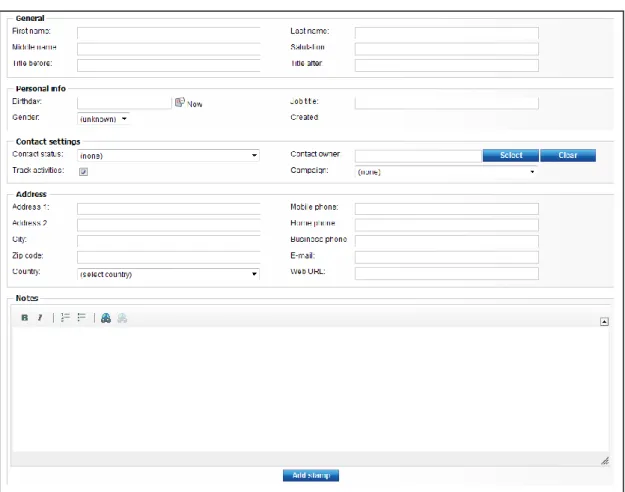Click inside the Notes text area
The height and width of the screenshot is (492, 625).
[x=310, y=389]
